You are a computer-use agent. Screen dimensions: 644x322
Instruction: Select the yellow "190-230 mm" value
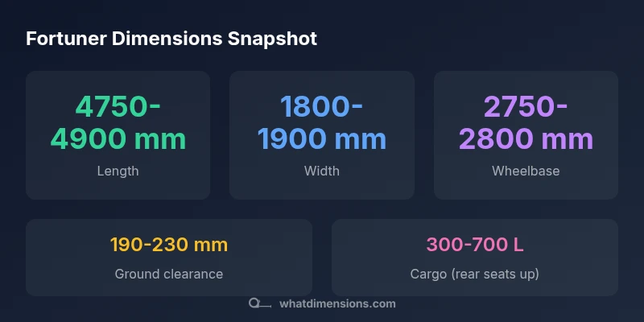pos(169,245)
